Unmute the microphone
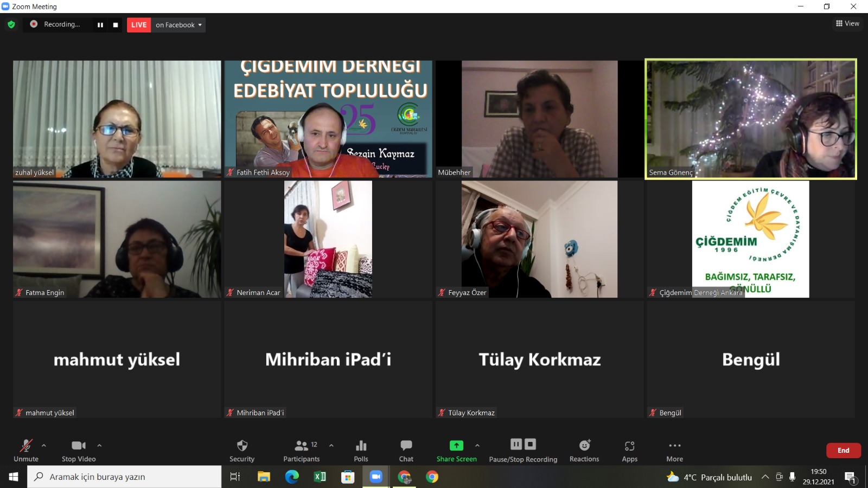The height and width of the screenshot is (488, 868). (x=26, y=451)
